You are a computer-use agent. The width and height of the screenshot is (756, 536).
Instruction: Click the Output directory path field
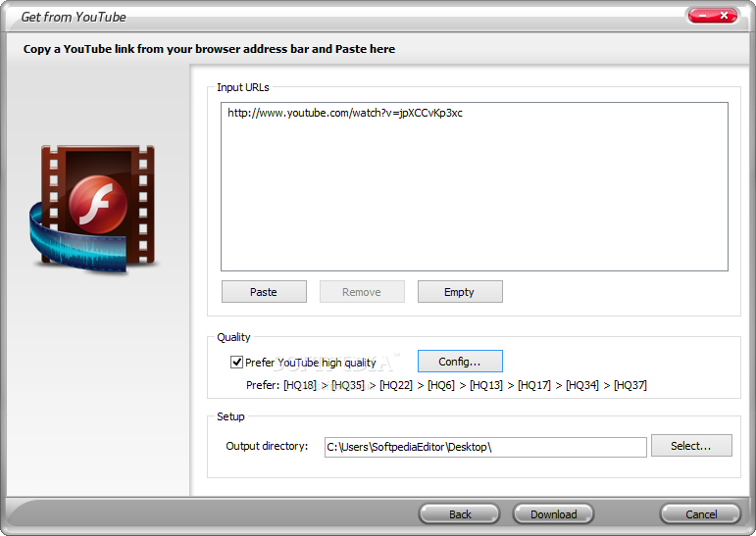pyautogui.click(x=485, y=447)
